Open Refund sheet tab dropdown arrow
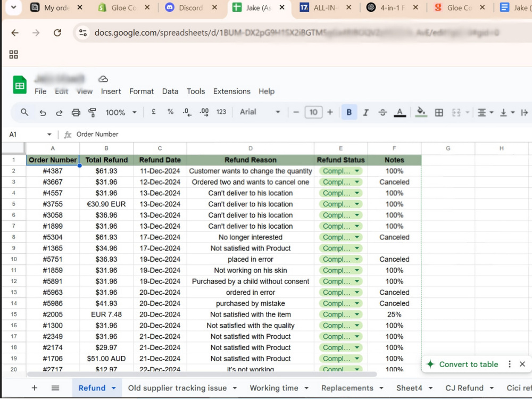The height and width of the screenshot is (399, 532). click(x=114, y=388)
